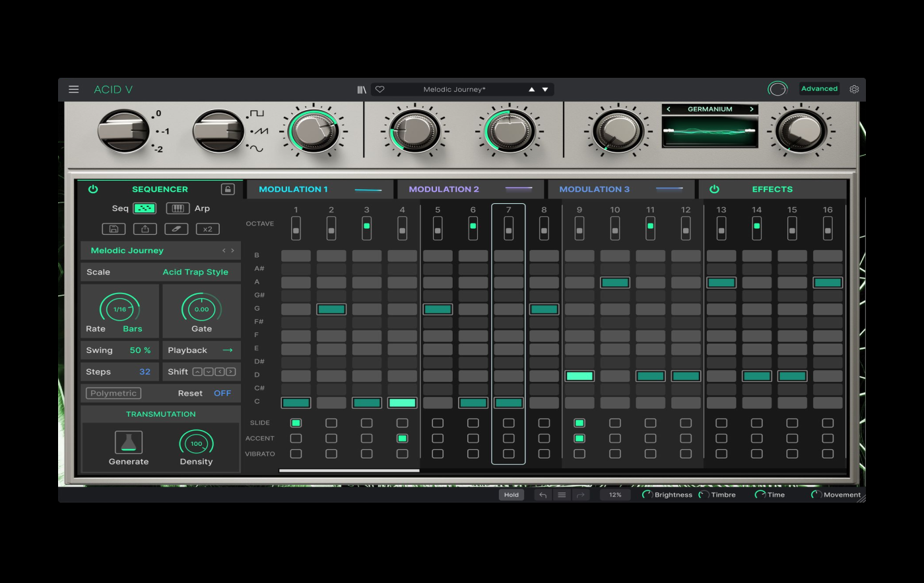Image resolution: width=924 pixels, height=583 pixels.
Task: Toggle the sequencer power icon
Action: (x=93, y=189)
